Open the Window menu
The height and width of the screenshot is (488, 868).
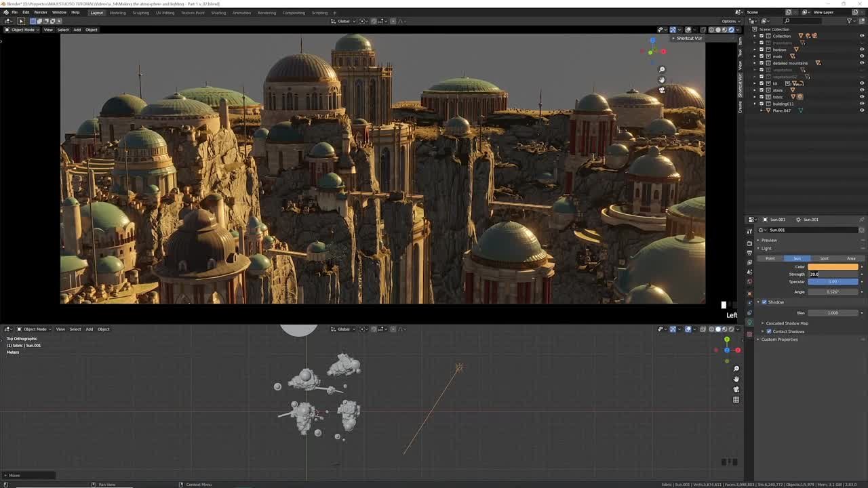(x=59, y=12)
